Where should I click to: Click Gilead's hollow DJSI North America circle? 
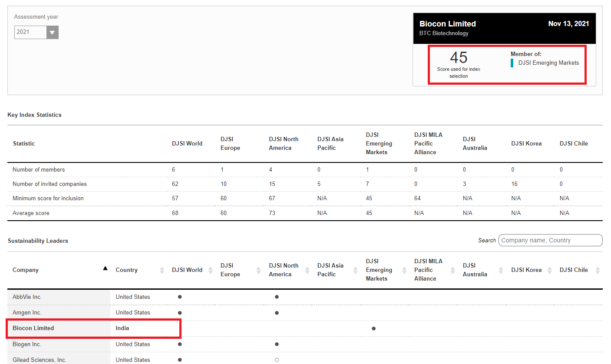277,360
